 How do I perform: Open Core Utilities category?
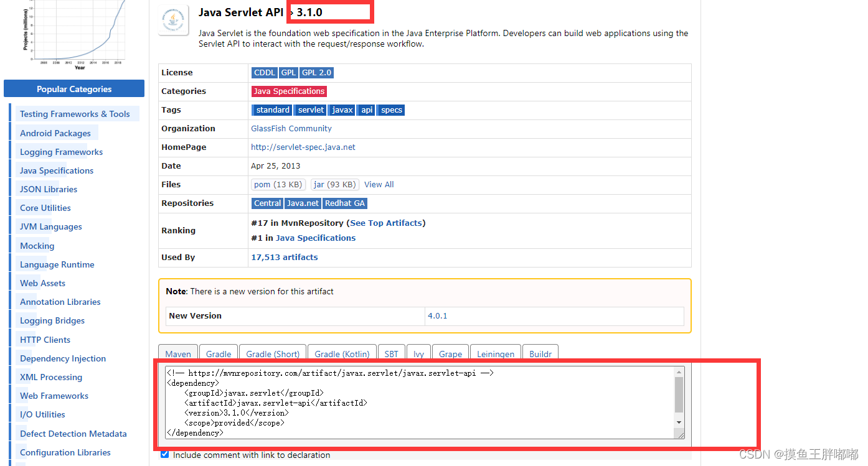(45, 208)
